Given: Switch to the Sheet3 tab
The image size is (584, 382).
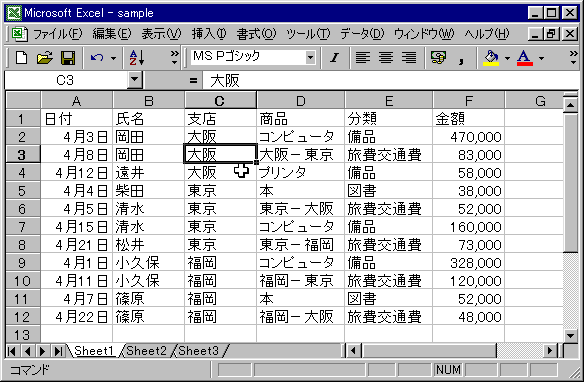Looking at the screenshot, I should click(199, 351).
